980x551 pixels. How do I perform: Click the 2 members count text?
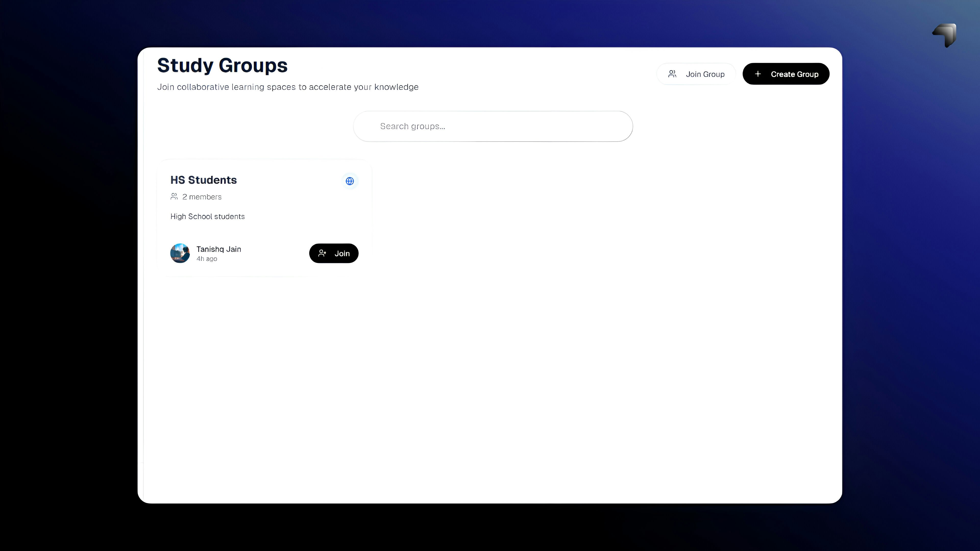point(202,197)
